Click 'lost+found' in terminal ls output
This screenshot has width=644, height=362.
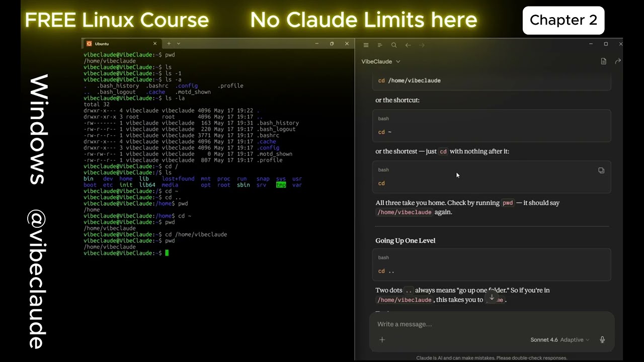tap(178, 179)
